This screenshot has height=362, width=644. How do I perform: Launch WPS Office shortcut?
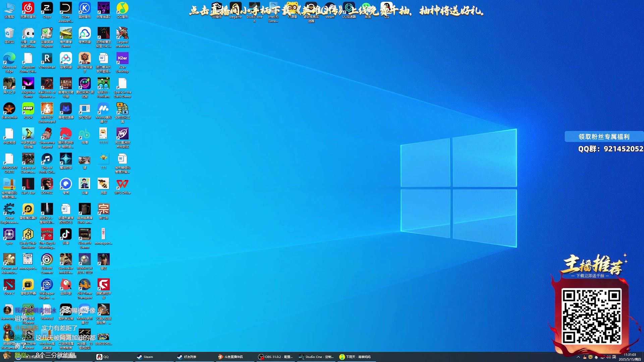[x=122, y=186]
